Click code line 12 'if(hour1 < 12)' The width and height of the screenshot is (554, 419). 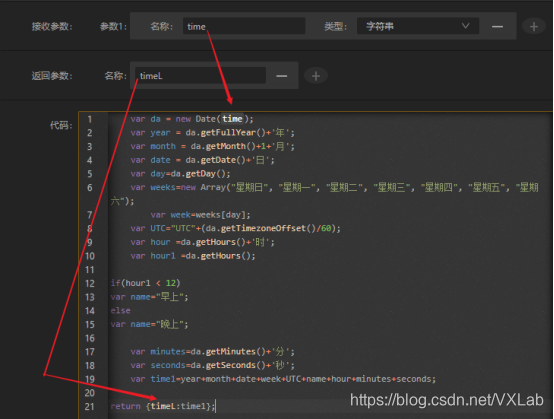[x=145, y=283]
